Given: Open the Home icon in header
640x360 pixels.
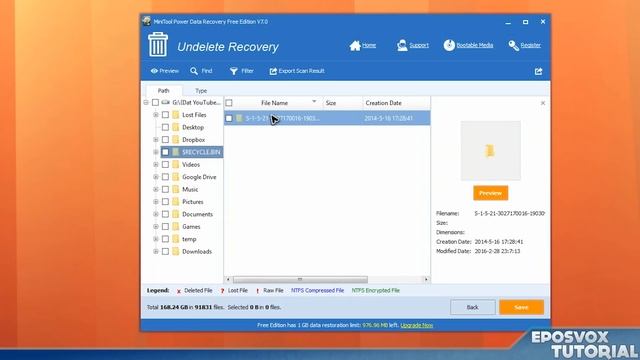Looking at the screenshot, I should point(355,46).
